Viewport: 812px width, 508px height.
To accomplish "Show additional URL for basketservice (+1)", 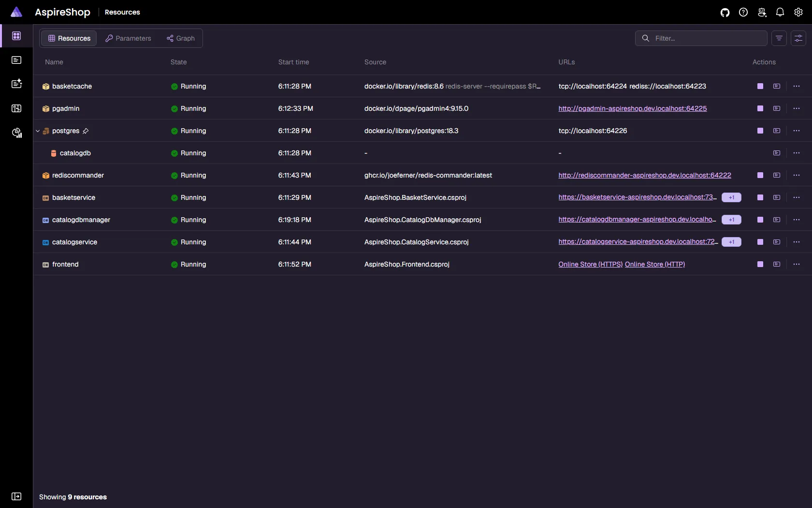I will [731, 197].
